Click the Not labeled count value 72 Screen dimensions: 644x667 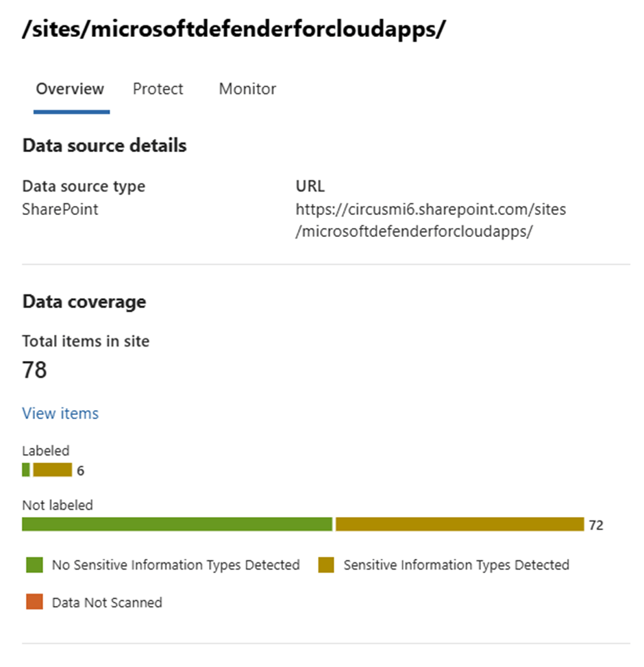tap(596, 526)
